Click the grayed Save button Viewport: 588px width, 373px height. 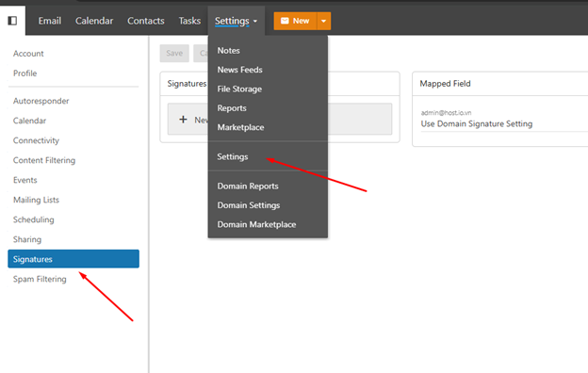(x=174, y=54)
